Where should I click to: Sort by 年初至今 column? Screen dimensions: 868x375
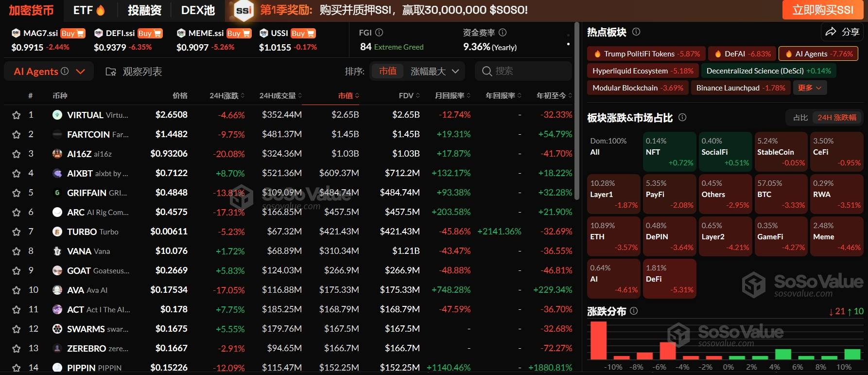pos(554,96)
